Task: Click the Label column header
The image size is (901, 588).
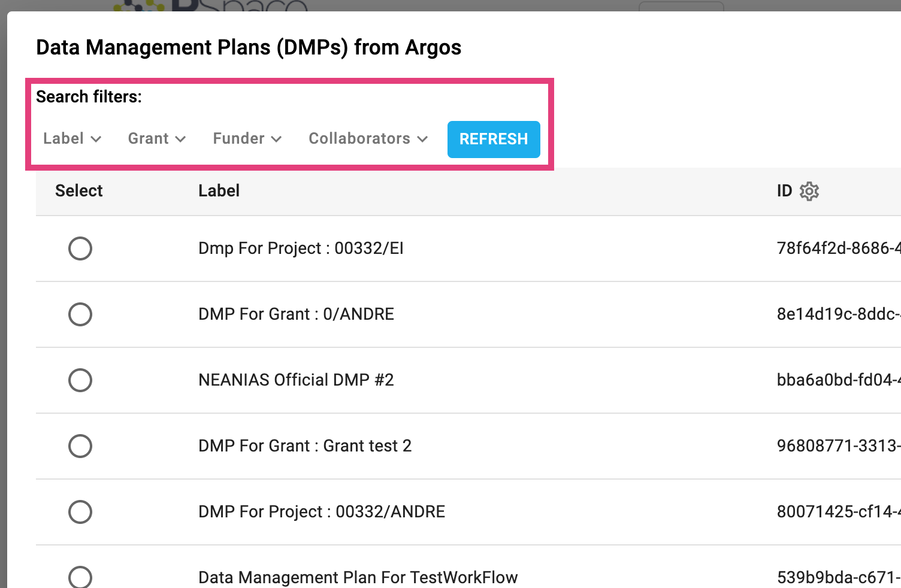Action: 219,191
